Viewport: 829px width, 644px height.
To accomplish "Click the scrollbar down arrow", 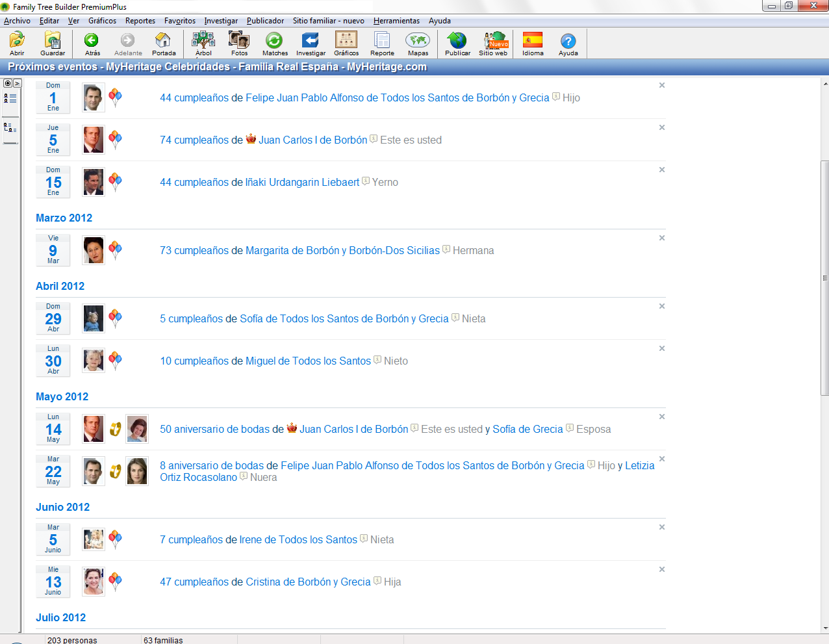I will (x=825, y=628).
